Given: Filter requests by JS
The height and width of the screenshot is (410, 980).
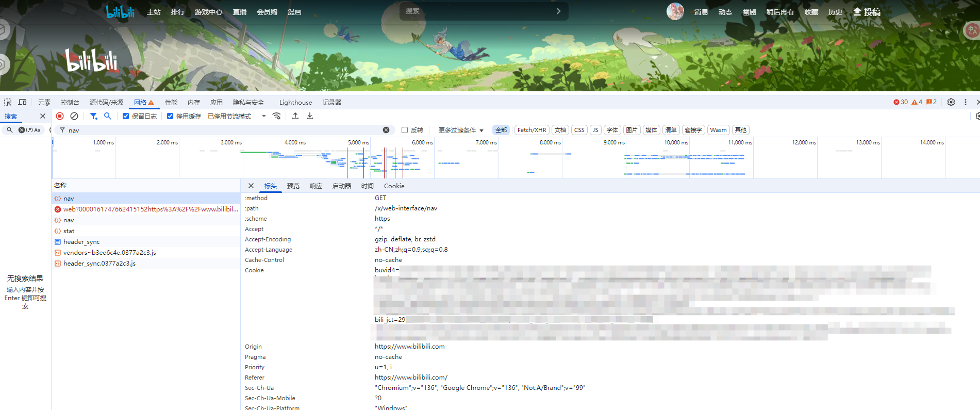Looking at the screenshot, I should coord(595,130).
